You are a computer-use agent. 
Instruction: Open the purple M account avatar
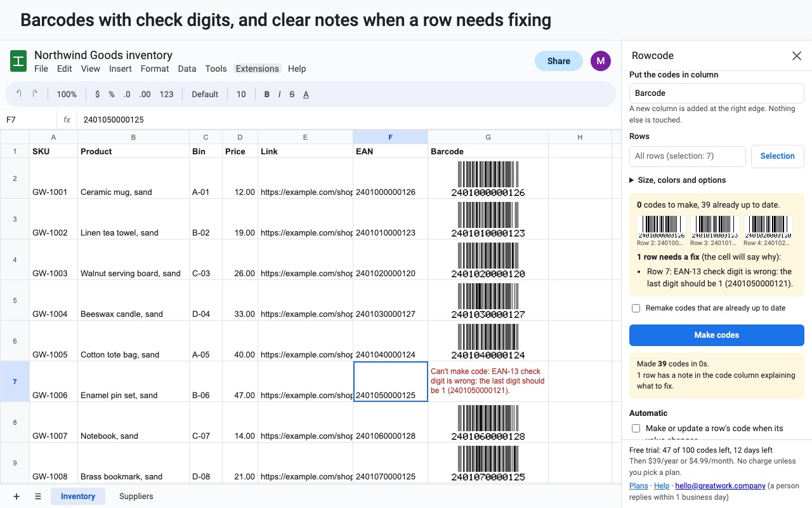(x=600, y=61)
